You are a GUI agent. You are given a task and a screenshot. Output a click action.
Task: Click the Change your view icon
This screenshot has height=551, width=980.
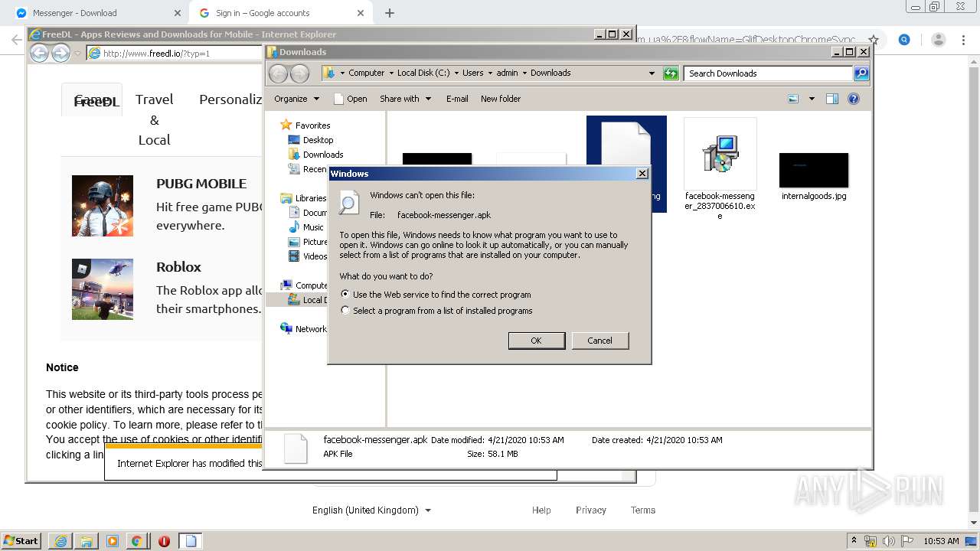pos(793,99)
